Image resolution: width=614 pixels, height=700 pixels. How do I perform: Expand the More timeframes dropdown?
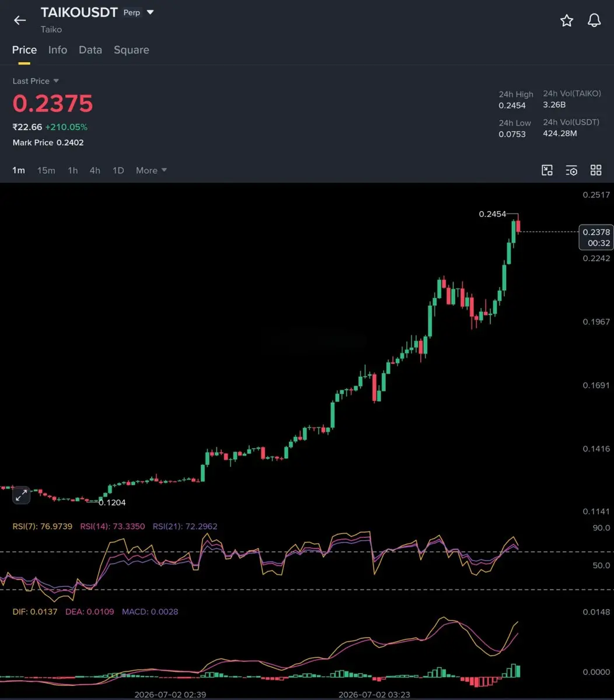(151, 170)
